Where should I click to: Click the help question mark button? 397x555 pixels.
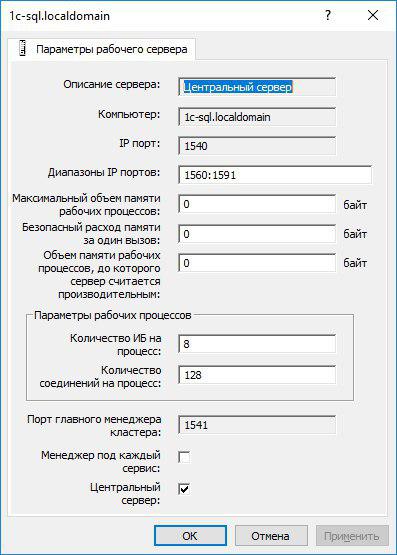click(328, 15)
